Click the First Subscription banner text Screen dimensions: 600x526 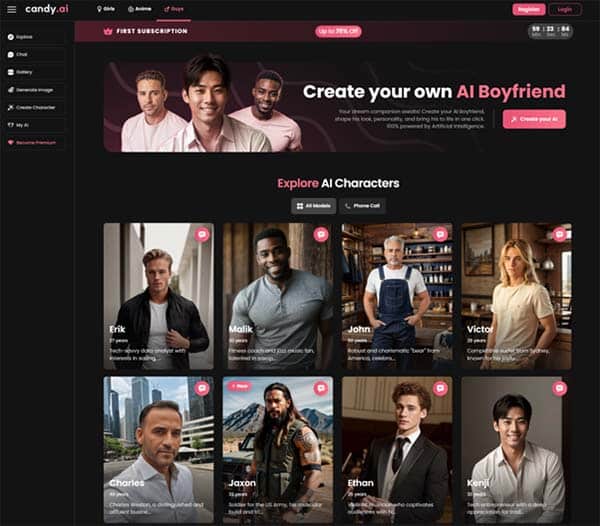point(152,31)
